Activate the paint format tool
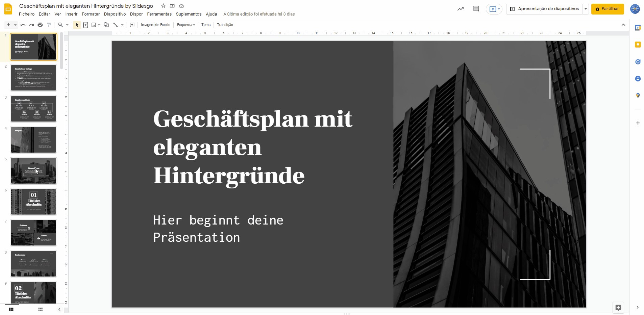 click(49, 25)
